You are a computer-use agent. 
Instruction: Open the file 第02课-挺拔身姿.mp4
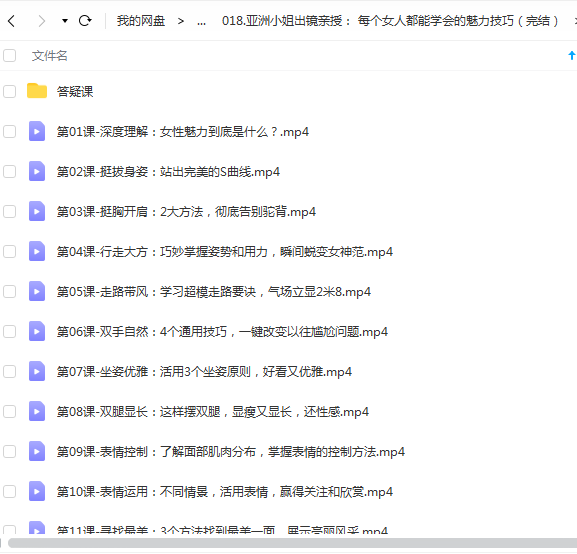coord(168,172)
